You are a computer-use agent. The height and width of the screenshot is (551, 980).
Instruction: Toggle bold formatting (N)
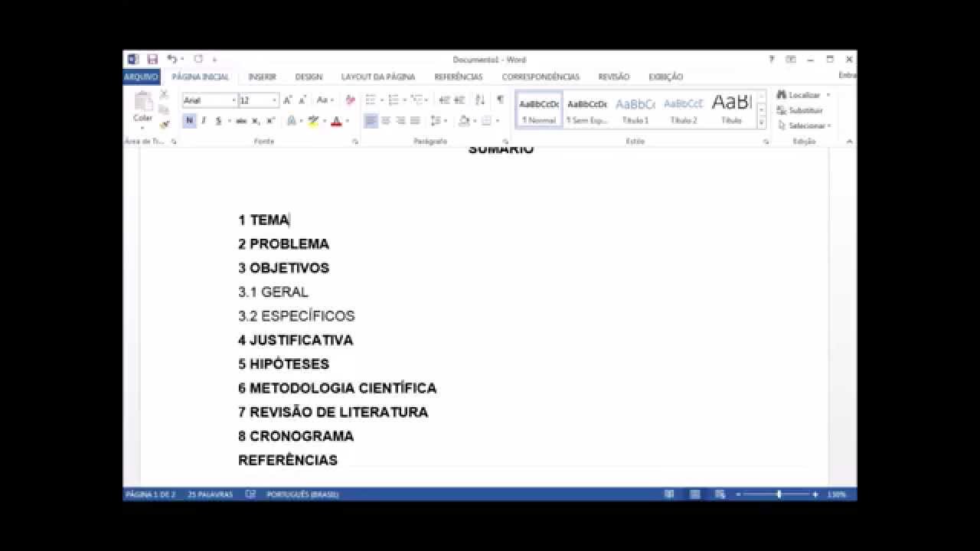click(x=189, y=121)
